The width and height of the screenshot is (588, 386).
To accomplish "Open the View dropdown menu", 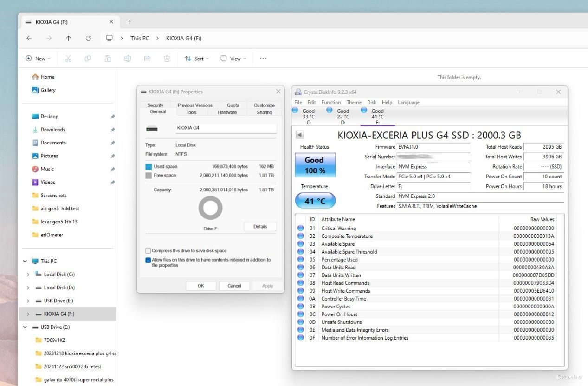I will pyautogui.click(x=233, y=59).
